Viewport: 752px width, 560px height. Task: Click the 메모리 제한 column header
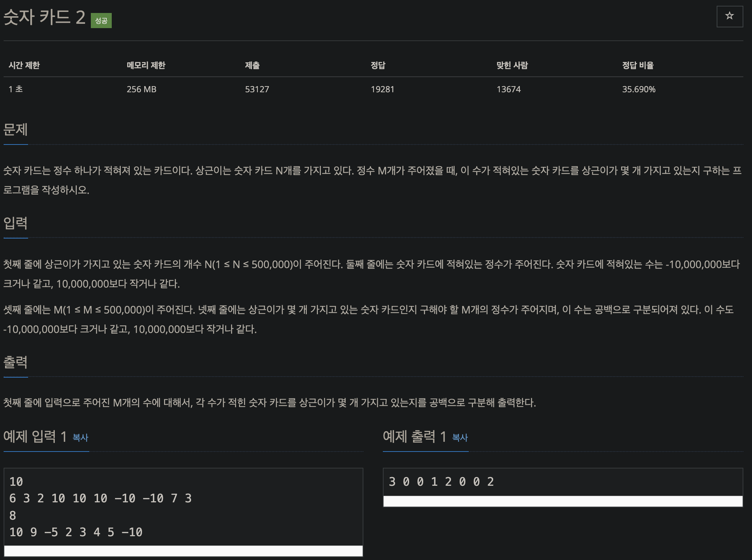click(146, 65)
